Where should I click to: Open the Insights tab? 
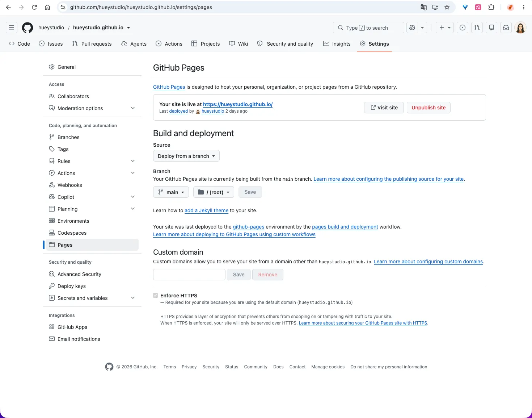[x=337, y=44]
